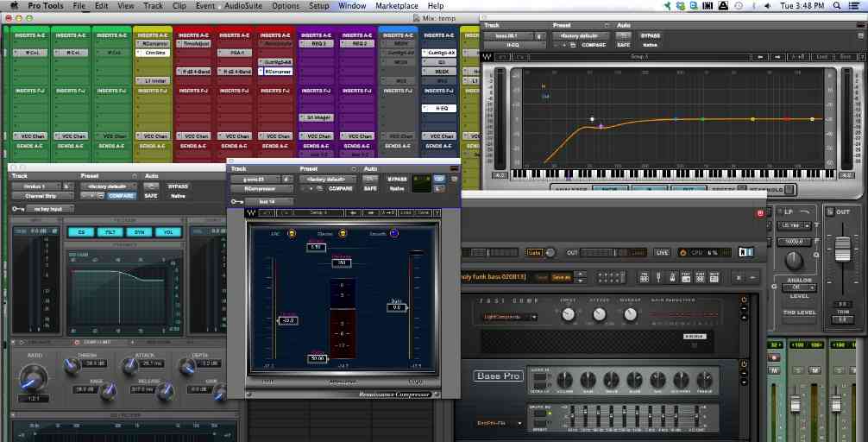Toggle Smooth character button in Renaissance Compressor
868x442 pixels.
tap(394, 234)
